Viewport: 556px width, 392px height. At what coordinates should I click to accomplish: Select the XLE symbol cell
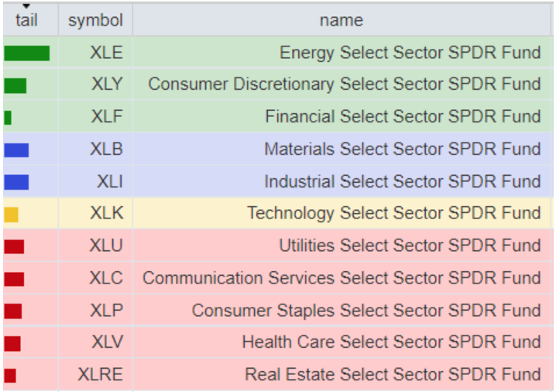pyautogui.click(x=106, y=53)
